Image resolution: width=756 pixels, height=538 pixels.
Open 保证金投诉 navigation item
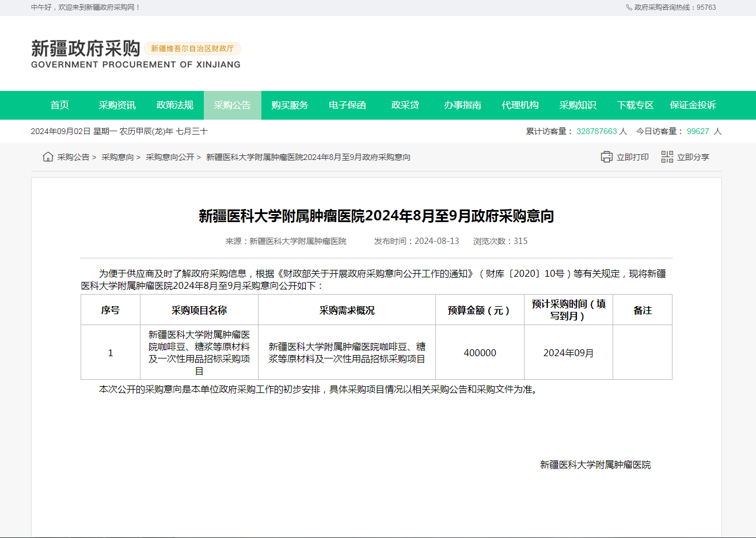(693, 105)
